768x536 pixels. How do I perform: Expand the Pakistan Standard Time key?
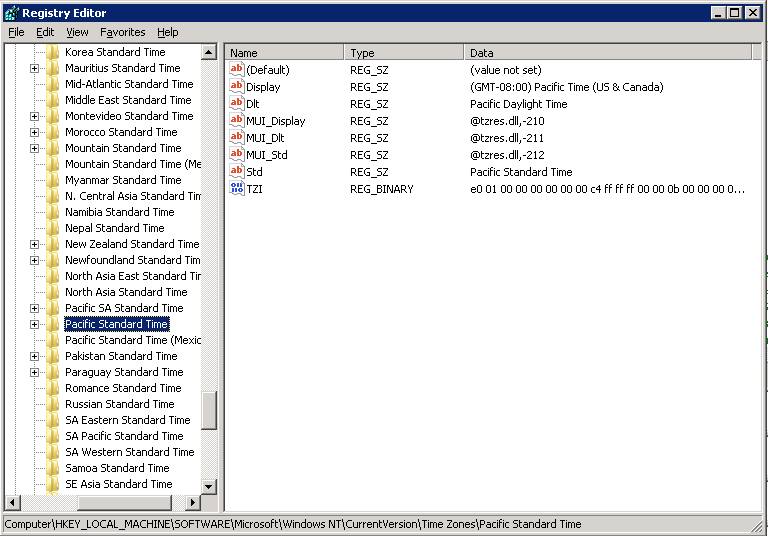click(34, 356)
